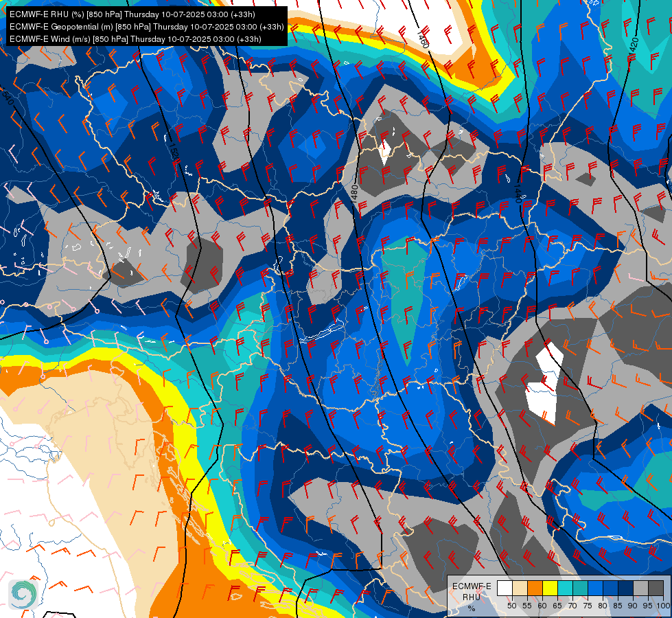Select the white below-50% legend swatch
672x618 pixels.
[505, 588]
